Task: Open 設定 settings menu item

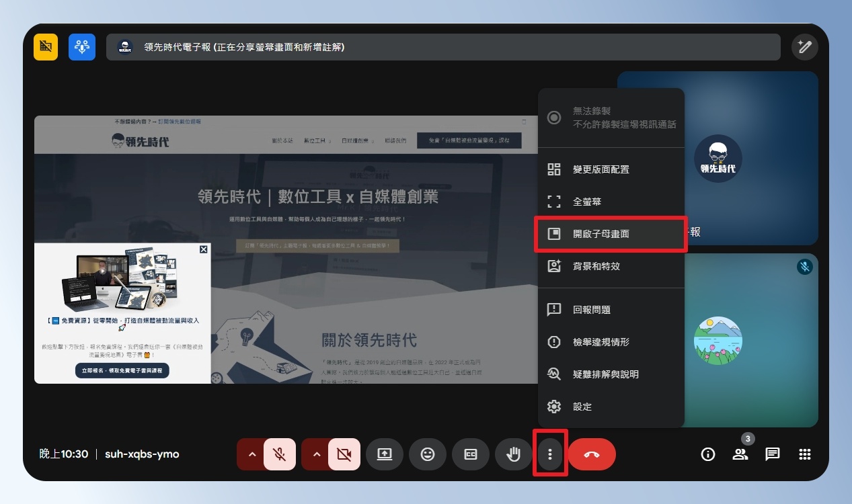Action: [x=611, y=407]
